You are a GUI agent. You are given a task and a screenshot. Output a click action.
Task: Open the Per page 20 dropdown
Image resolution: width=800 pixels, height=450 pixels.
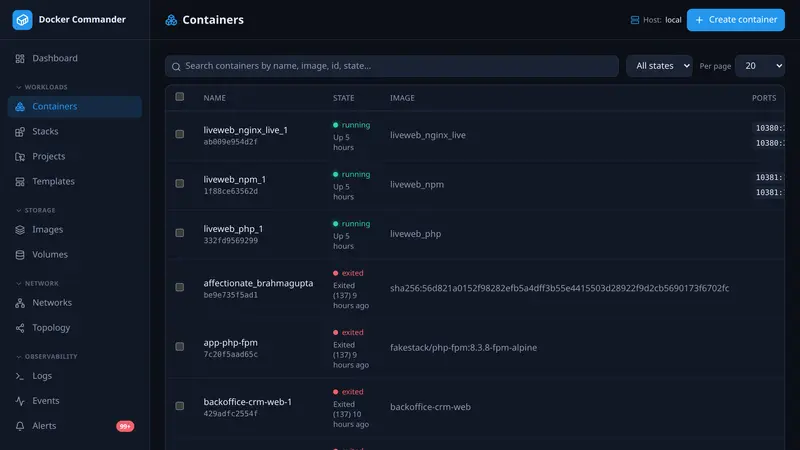[x=760, y=66]
